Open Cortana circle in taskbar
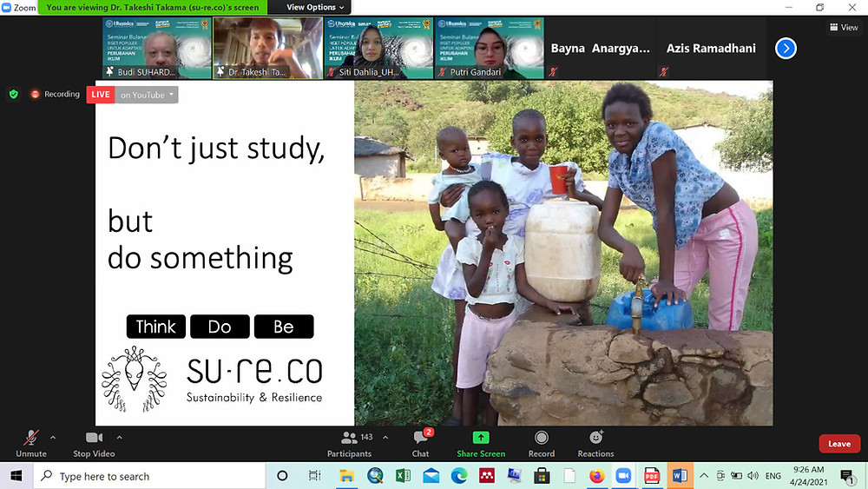The image size is (868, 489). 282,476
